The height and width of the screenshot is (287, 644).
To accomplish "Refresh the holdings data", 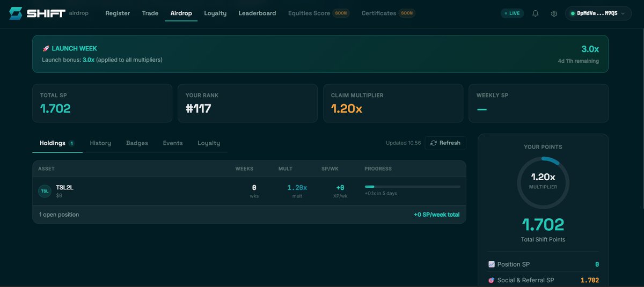I will [445, 143].
